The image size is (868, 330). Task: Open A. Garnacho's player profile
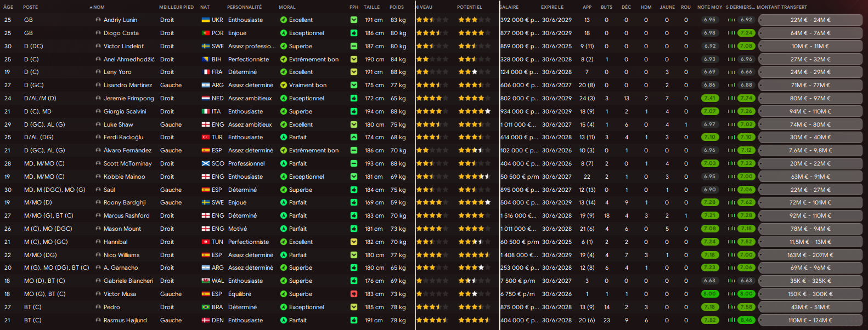point(121,268)
